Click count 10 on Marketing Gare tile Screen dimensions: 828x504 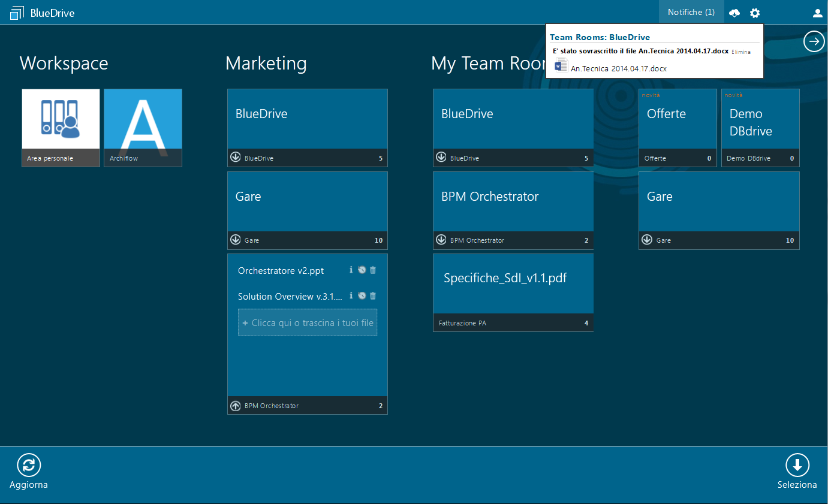click(378, 240)
